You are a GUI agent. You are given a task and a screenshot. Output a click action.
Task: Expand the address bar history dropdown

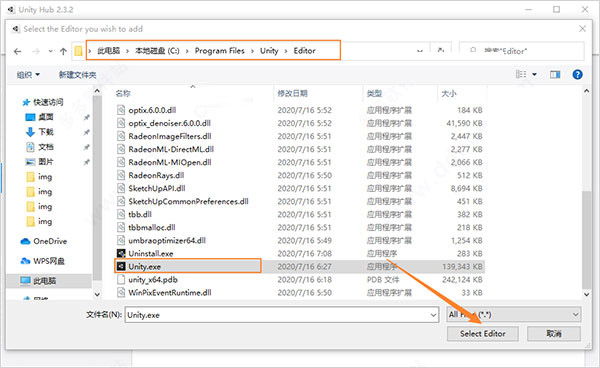tap(420, 51)
